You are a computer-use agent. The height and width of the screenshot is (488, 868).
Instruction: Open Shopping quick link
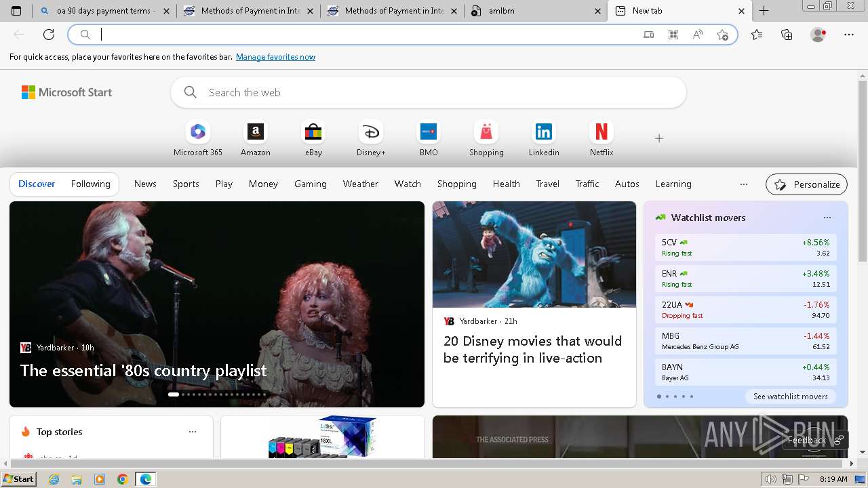(x=486, y=138)
